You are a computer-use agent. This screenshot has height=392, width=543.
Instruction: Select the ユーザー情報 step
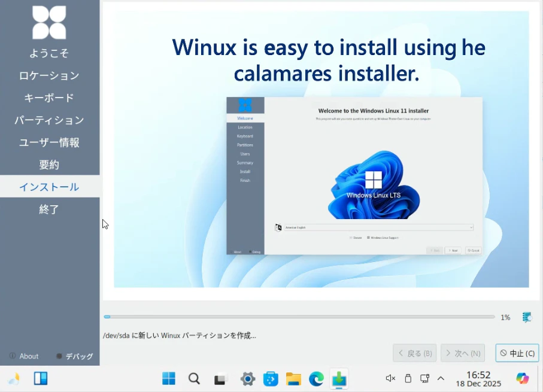[49, 142]
